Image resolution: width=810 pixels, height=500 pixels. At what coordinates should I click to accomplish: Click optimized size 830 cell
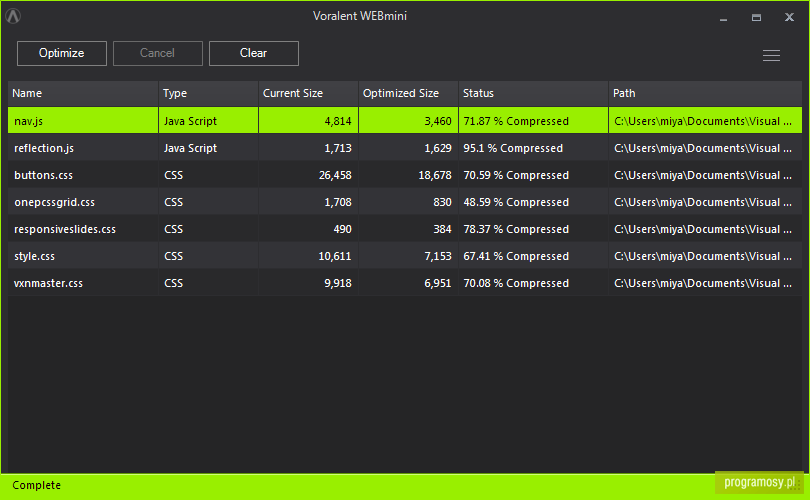(x=408, y=202)
